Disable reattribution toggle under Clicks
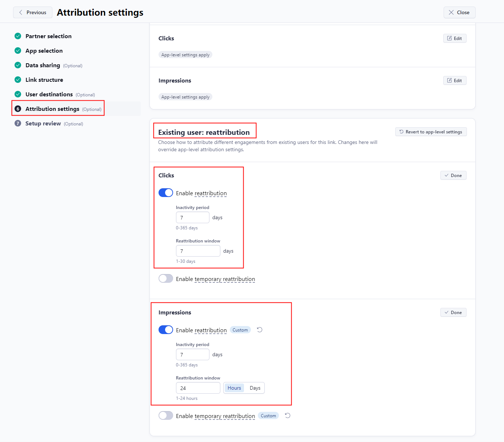504x442 pixels. click(x=166, y=193)
